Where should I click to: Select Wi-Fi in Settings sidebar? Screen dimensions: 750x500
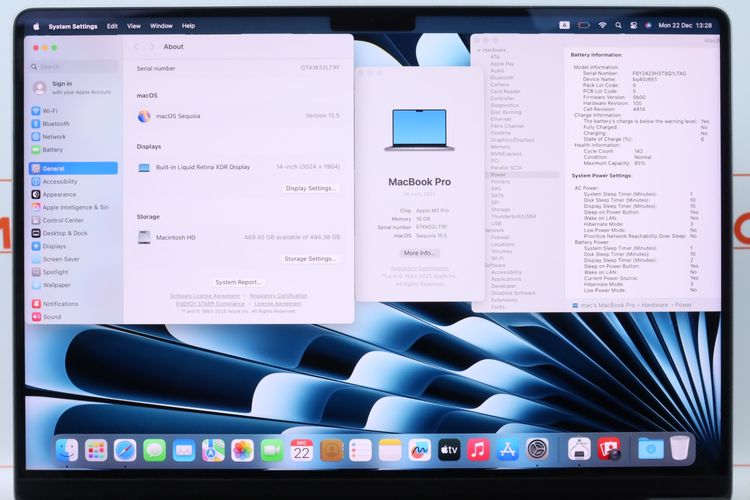(74, 111)
